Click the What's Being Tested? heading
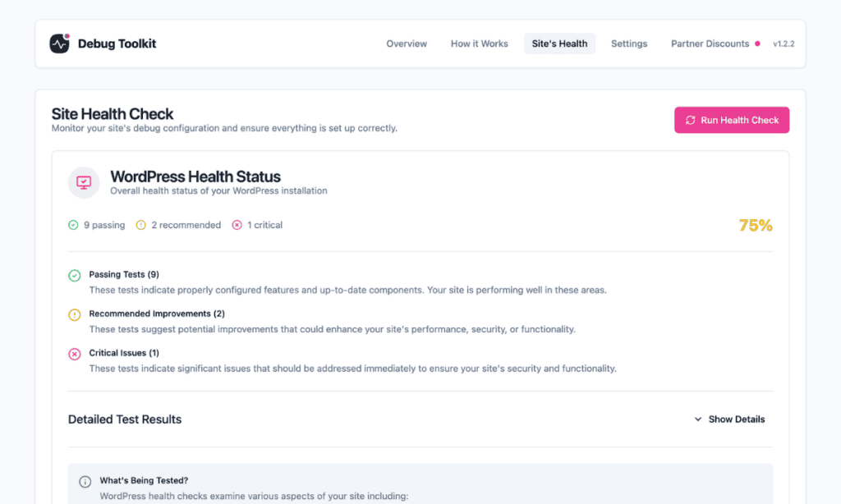Image resolution: width=841 pixels, height=504 pixels. click(144, 480)
